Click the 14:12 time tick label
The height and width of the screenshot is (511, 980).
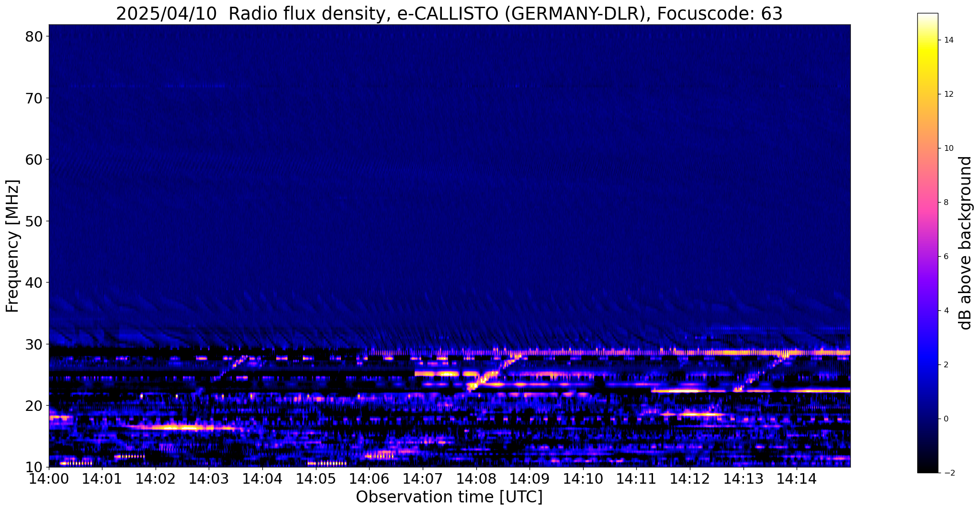coord(689,479)
